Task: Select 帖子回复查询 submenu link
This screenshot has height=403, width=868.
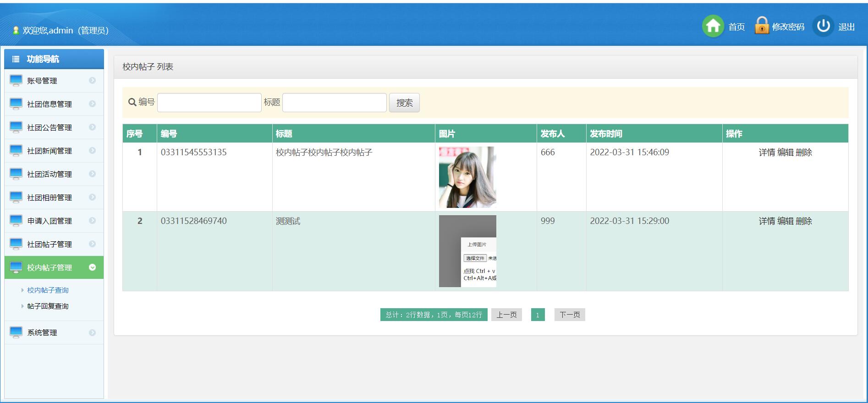Action: coord(48,306)
